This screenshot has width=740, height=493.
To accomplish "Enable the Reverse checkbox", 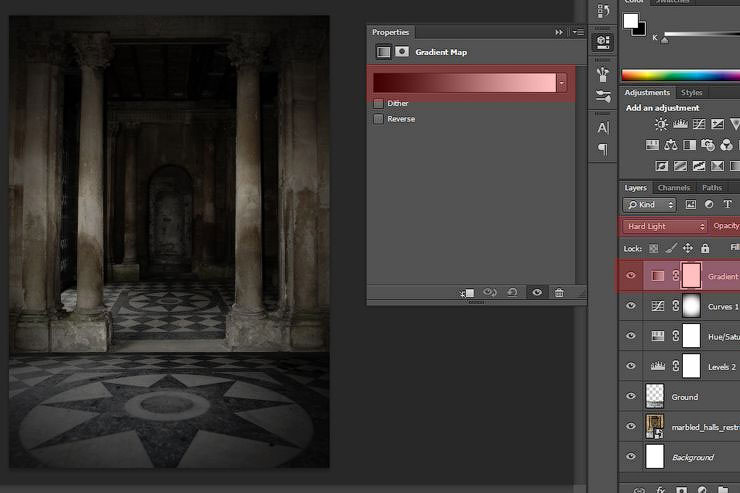I will coord(378,119).
